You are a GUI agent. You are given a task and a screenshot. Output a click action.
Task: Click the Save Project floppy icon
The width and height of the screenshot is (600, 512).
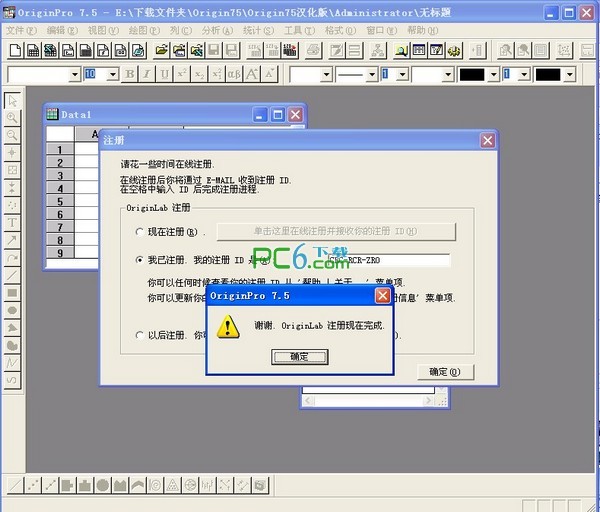coord(214,51)
